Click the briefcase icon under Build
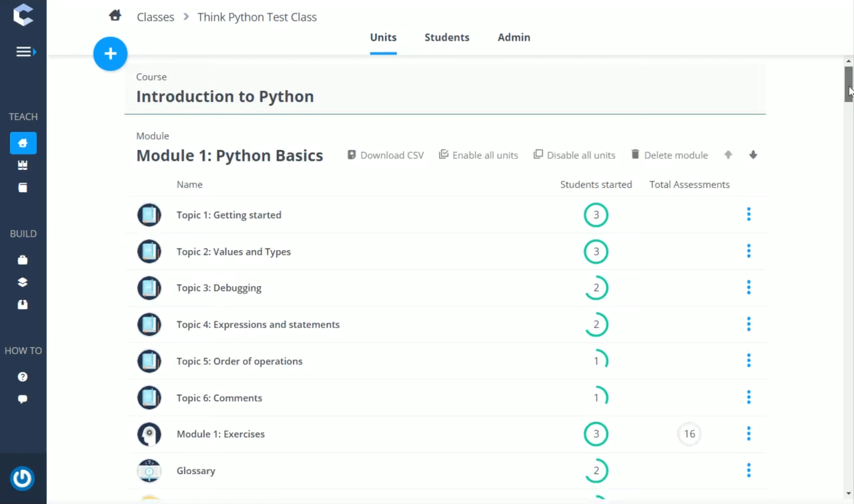Screen dimensions: 854x504 pyautogui.click(x=23, y=260)
